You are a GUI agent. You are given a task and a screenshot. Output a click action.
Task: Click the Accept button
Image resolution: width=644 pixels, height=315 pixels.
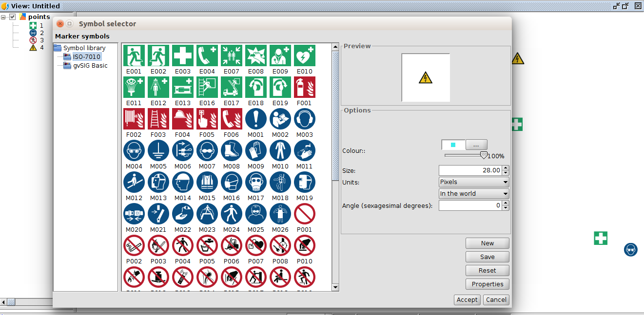467,300
